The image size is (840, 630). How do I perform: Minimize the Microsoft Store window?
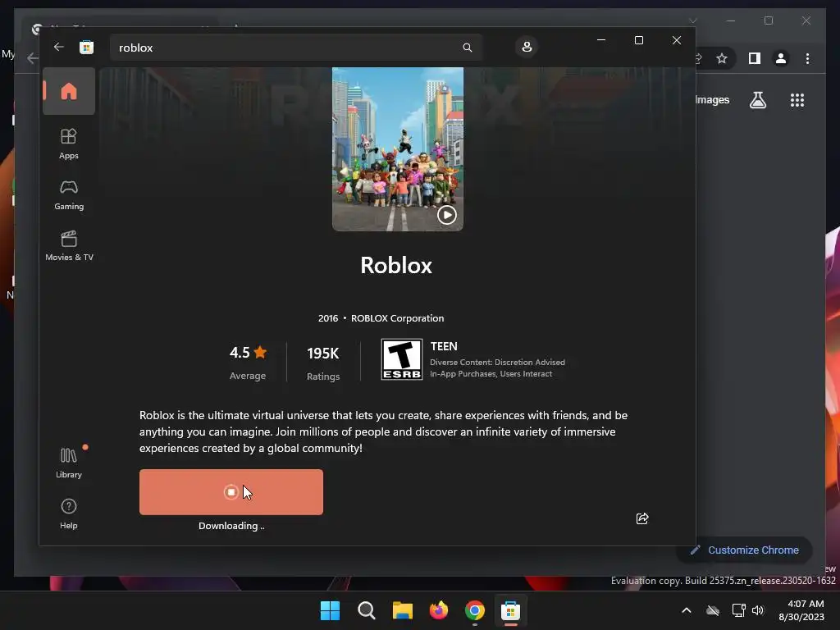tap(601, 40)
